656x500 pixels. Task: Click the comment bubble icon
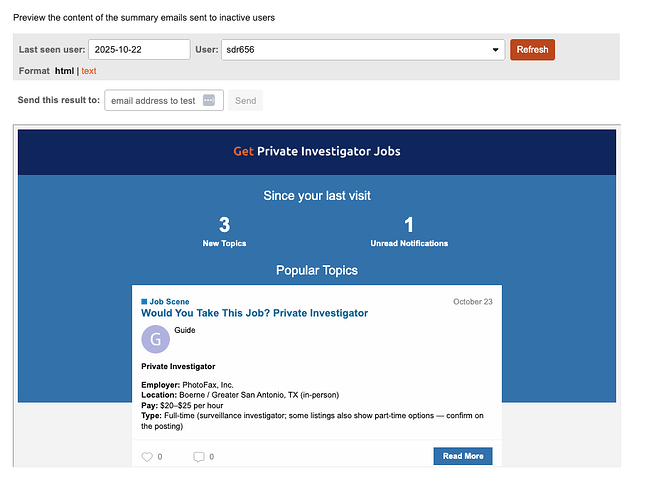[x=199, y=457]
